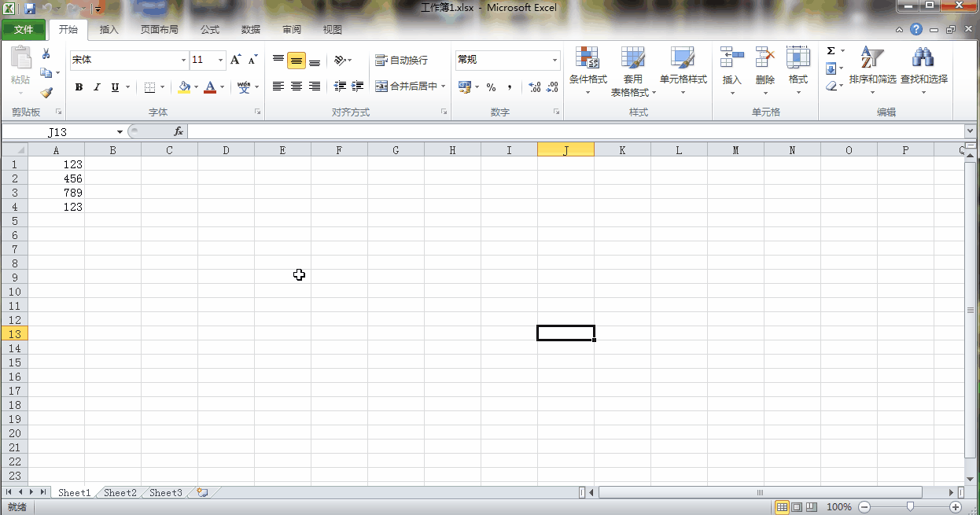
Task: Open the Sheet2 worksheet tab
Action: (x=120, y=493)
